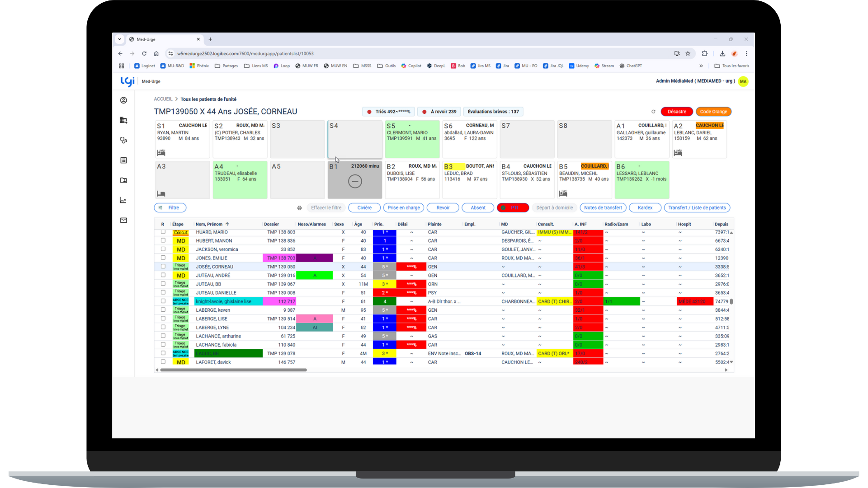Tick the checkbox beside HUBERT, MANON
The width and height of the screenshot is (868, 488).
[163, 240]
